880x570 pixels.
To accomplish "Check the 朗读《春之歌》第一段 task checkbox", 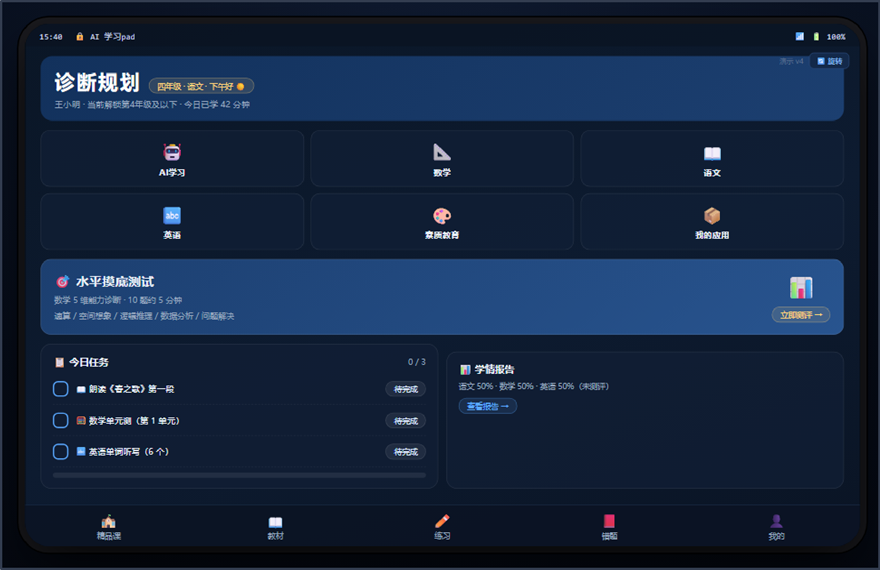I will point(61,389).
